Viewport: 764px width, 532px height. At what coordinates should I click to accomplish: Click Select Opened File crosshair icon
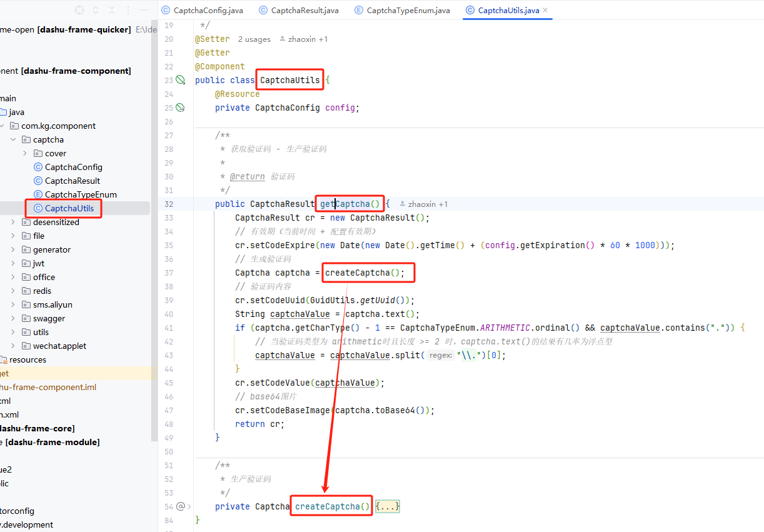(x=79, y=10)
